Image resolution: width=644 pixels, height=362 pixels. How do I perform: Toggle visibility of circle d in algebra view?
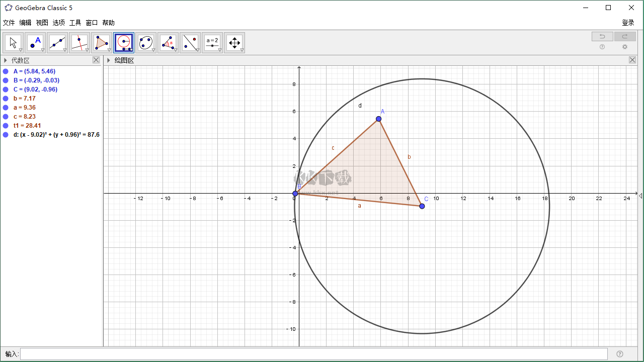click(x=5, y=135)
